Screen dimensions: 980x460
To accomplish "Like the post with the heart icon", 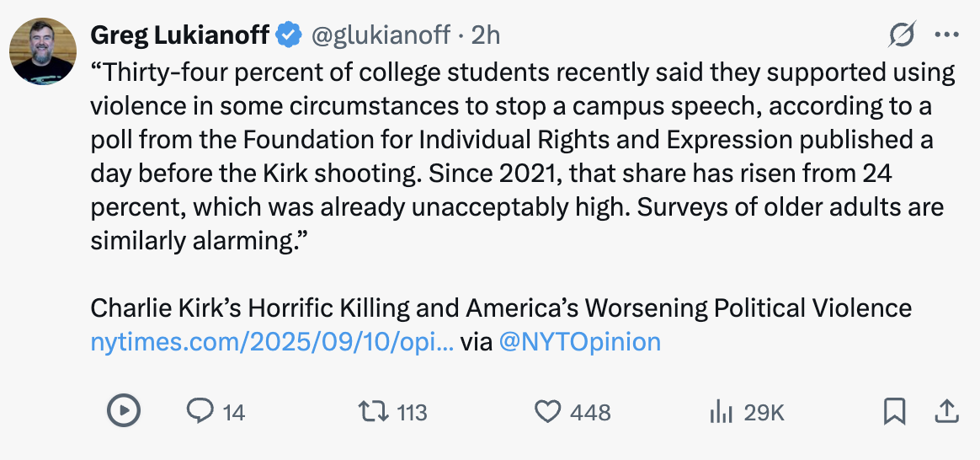I will pos(548,411).
